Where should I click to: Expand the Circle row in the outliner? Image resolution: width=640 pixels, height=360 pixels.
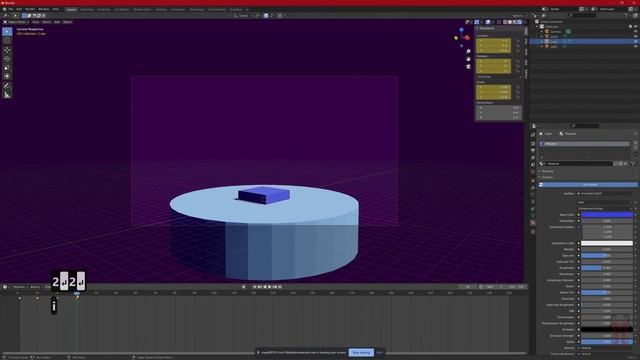pos(542,36)
